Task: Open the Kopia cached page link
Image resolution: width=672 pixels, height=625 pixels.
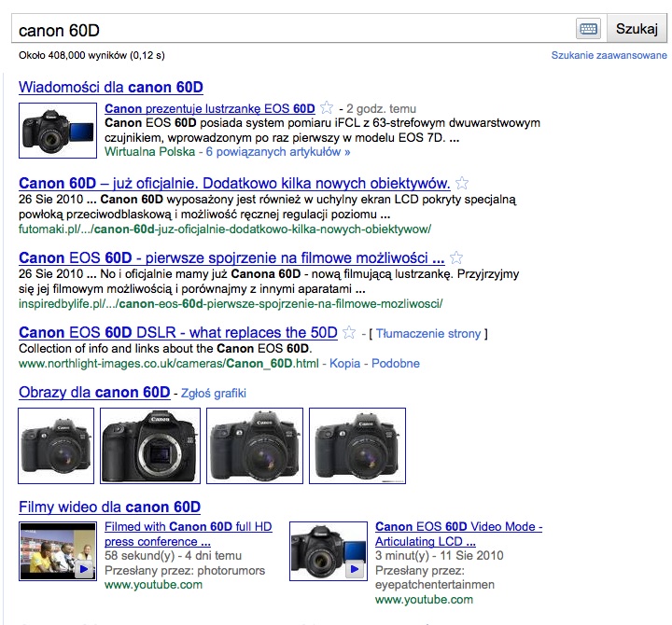Action: (344, 363)
